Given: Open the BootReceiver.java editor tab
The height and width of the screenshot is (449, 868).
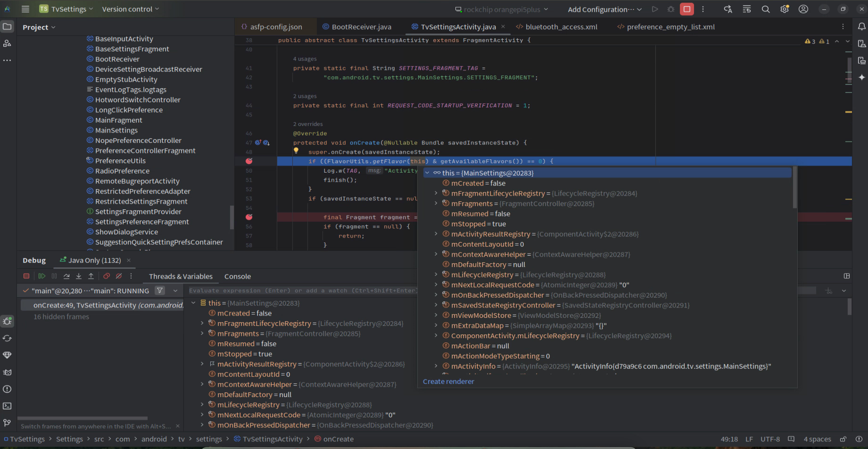Looking at the screenshot, I should tap(361, 27).
